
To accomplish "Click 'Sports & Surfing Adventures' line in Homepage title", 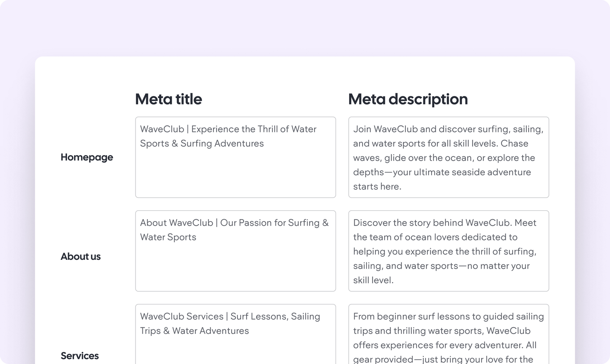I will (x=202, y=144).
